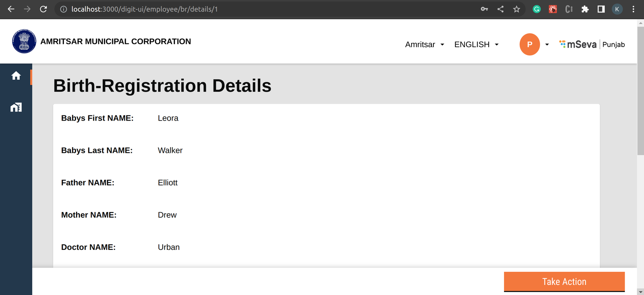The height and width of the screenshot is (295, 644).
Task: Click the mSeva Punjab logo
Action: (x=592, y=44)
